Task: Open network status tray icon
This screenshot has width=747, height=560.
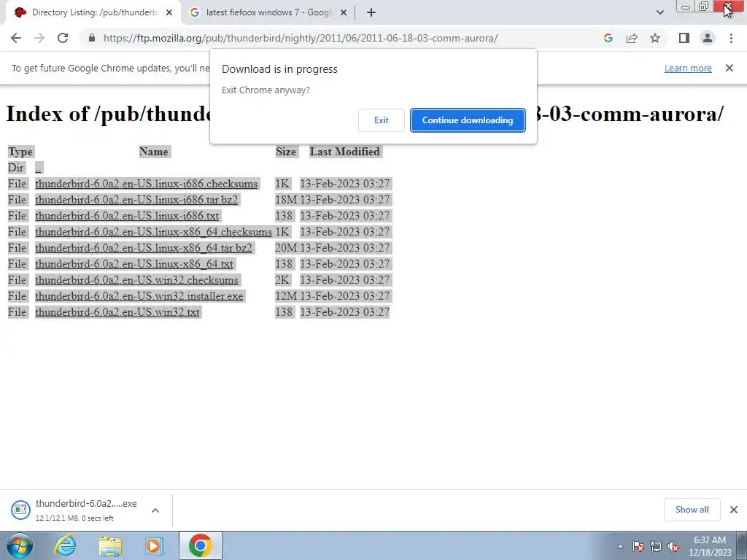Action: [656, 547]
